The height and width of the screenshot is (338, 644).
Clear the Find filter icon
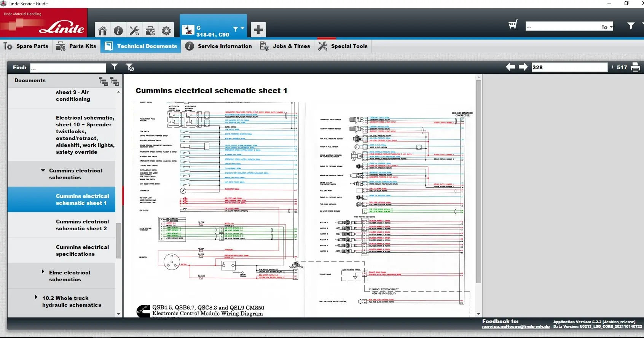coord(130,67)
